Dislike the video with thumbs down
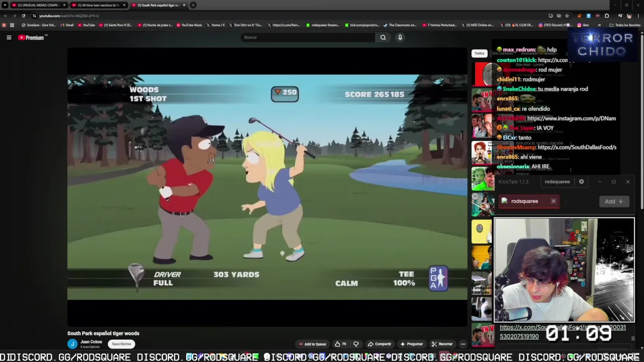 click(356, 344)
